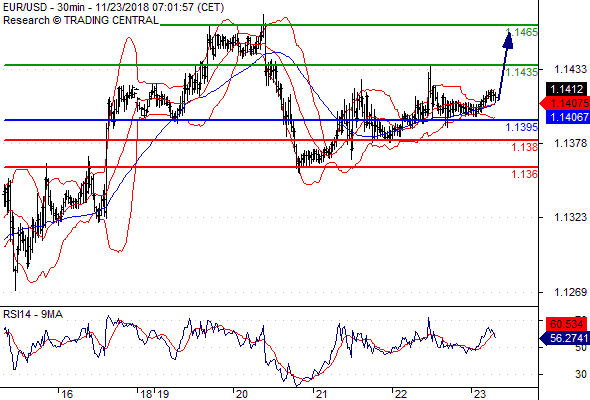Click the black 1.1412 current price tag

click(x=566, y=89)
